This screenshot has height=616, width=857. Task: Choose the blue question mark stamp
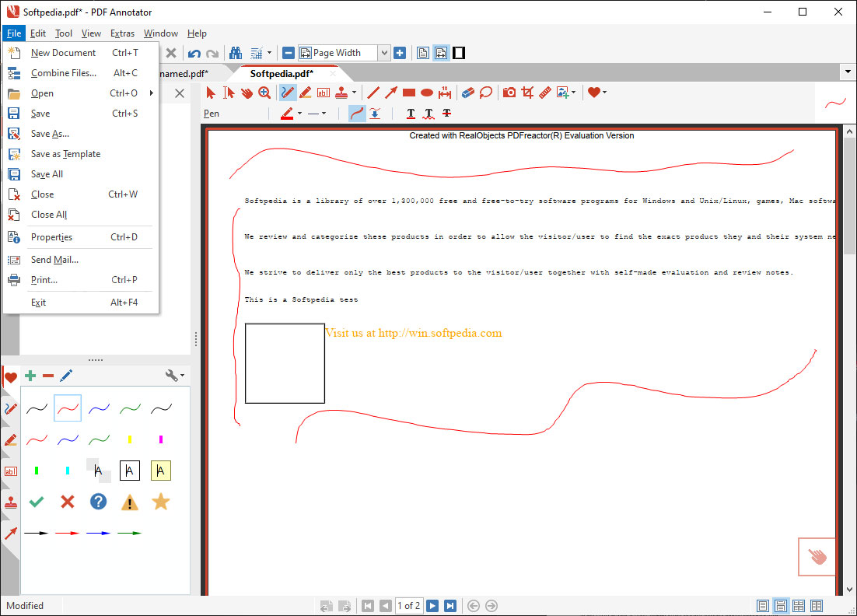pos(98,502)
